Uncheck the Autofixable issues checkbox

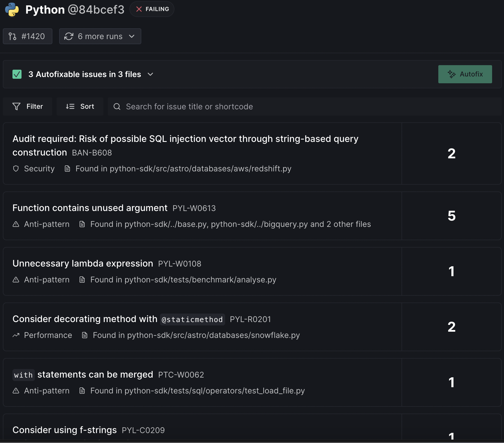click(x=17, y=74)
